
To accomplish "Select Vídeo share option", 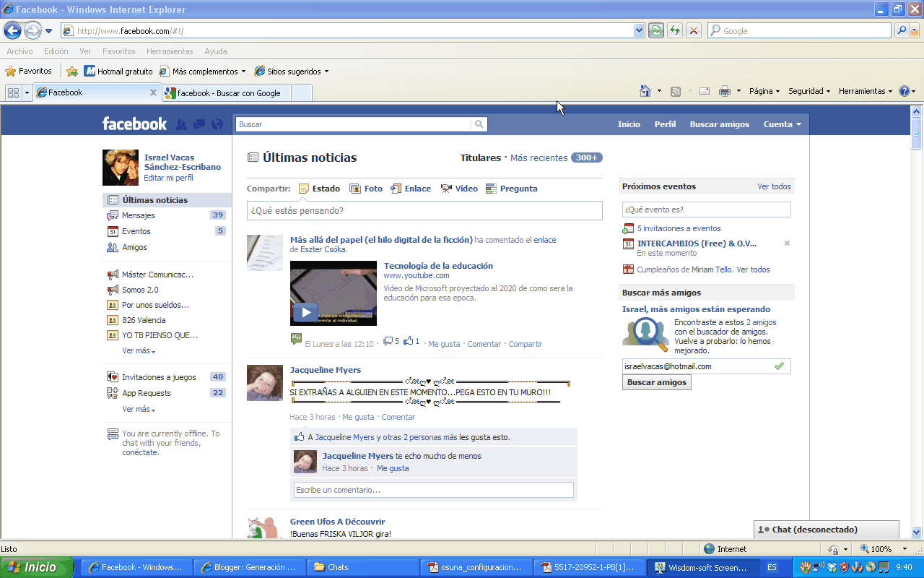I will pyautogui.click(x=459, y=189).
